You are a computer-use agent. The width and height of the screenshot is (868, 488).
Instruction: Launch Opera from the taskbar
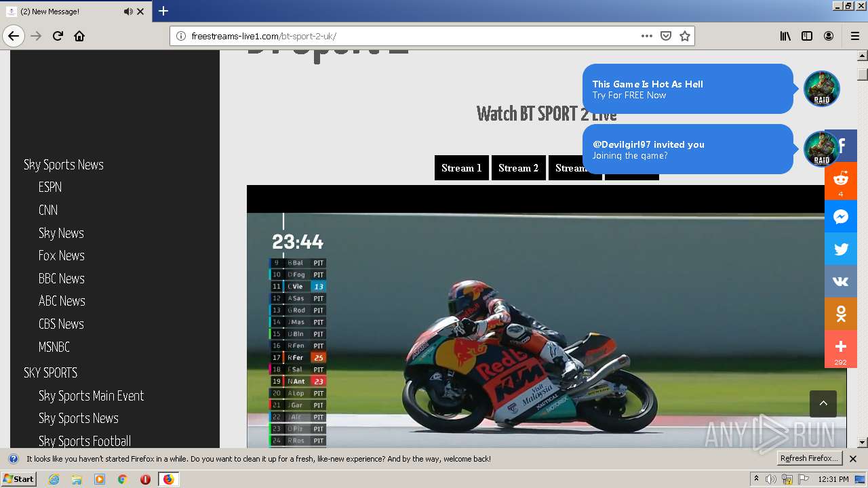pos(145,479)
